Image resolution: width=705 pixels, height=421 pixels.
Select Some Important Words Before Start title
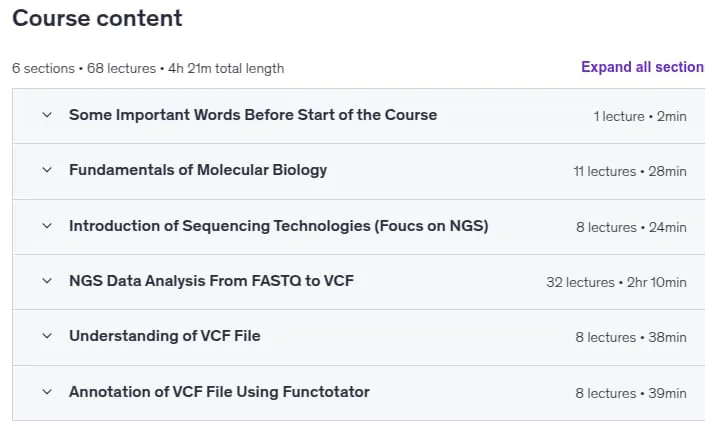coord(253,115)
